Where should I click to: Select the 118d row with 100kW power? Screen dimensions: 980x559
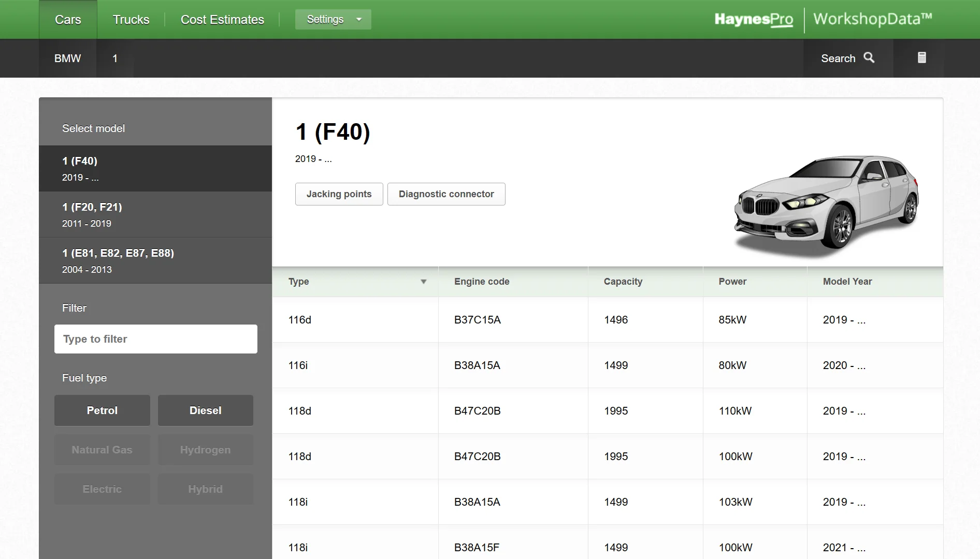click(x=608, y=457)
